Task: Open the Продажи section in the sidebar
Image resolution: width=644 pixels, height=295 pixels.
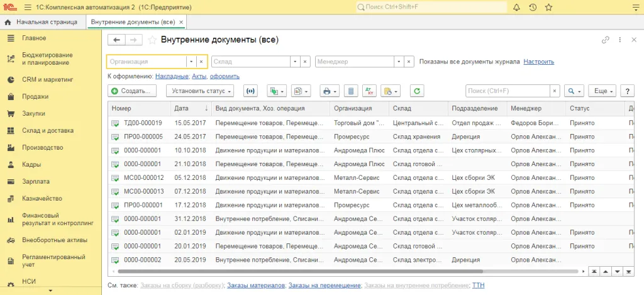Action: point(35,97)
